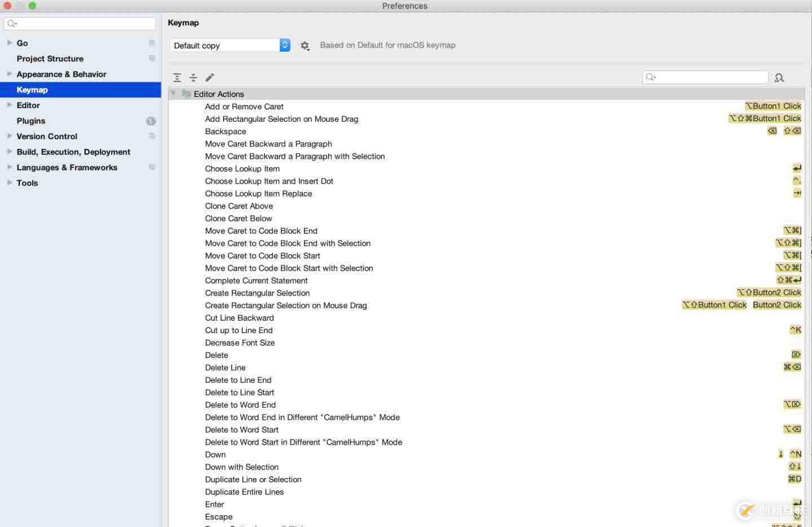Expand Languages & Frameworks settings node
812x527 pixels.
[x=10, y=167]
